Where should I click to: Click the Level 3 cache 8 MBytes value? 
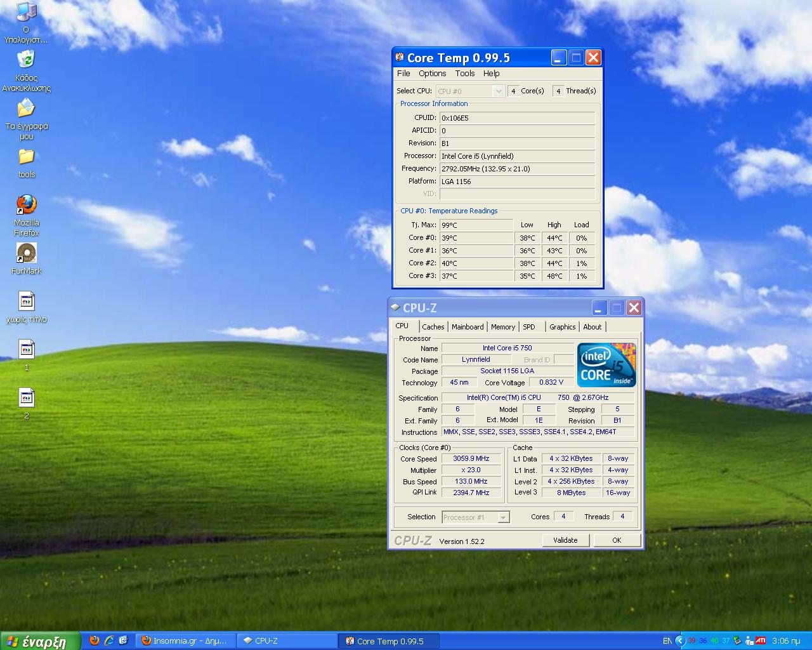[571, 493]
